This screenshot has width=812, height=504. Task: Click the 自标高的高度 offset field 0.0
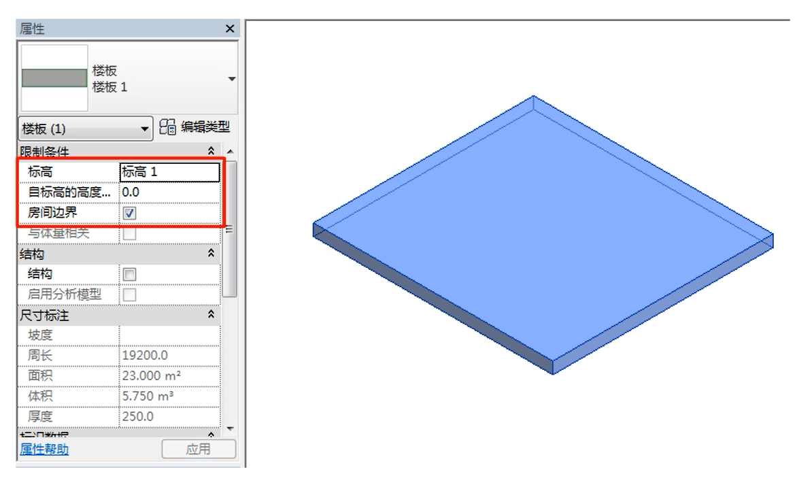[169, 192]
